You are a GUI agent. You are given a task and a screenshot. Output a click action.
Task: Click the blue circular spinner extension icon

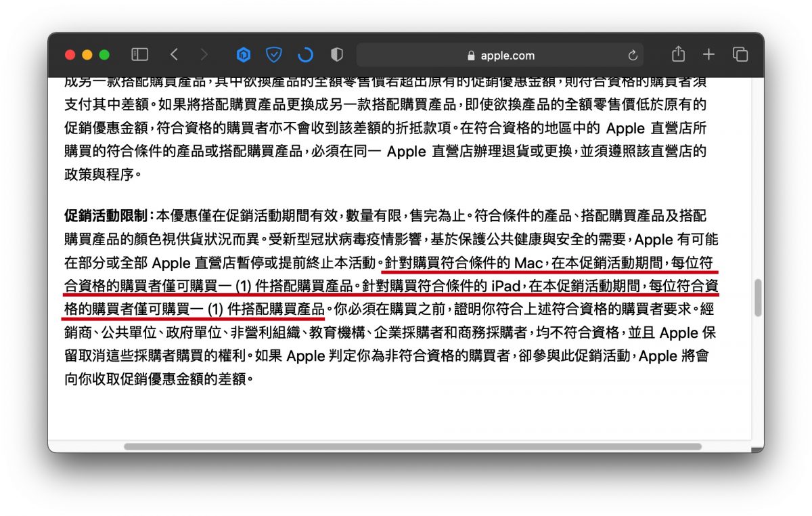[305, 55]
